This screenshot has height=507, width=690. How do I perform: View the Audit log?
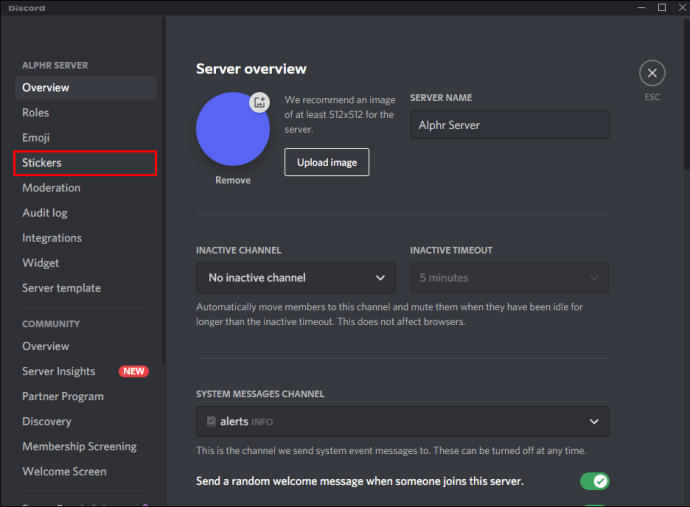pyautogui.click(x=45, y=213)
